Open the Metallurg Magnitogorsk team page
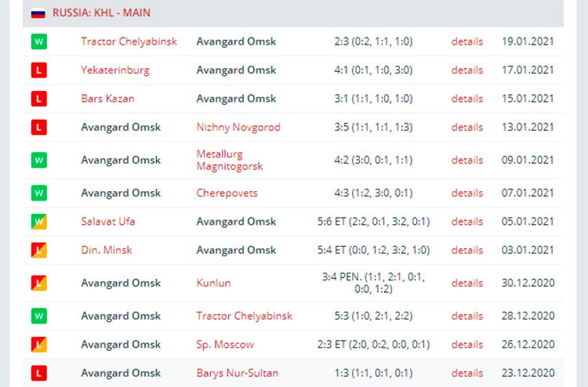Viewport: 588px width, 387px height. [230, 160]
